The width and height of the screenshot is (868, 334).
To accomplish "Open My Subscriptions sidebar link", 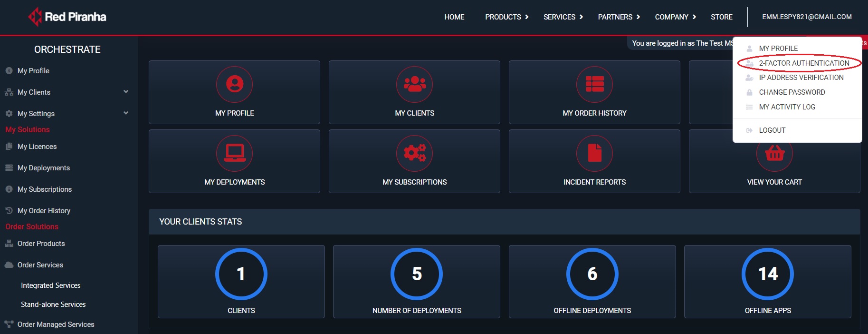I will pos(45,189).
